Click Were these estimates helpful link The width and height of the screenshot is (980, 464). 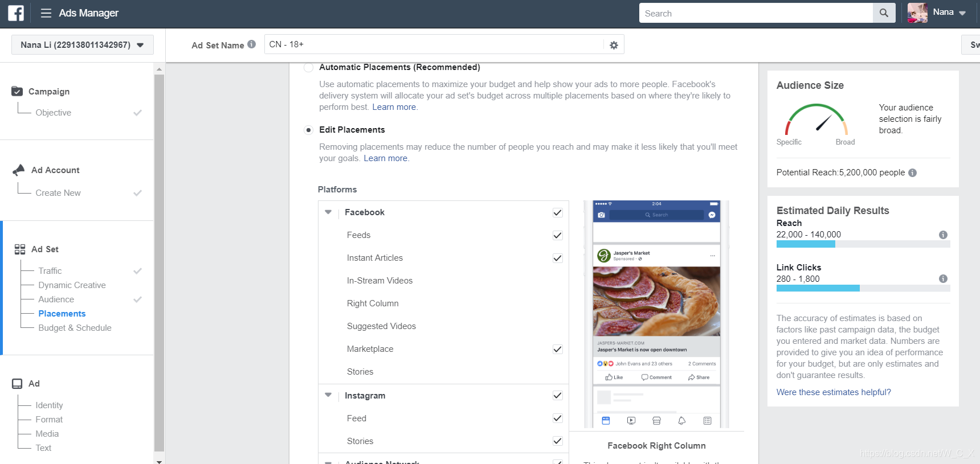tap(834, 392)
